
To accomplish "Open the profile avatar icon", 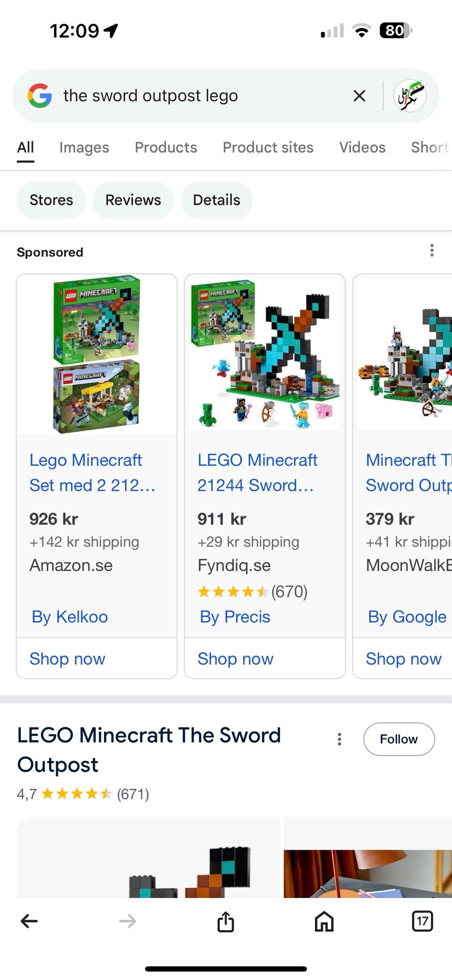I will click(x=410, y=96).
